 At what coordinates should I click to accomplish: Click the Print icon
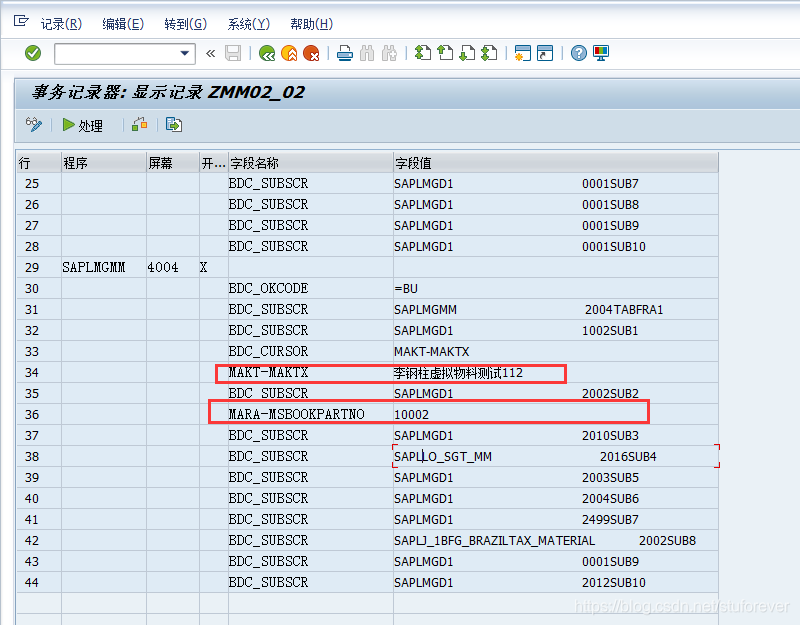point(345,53)
